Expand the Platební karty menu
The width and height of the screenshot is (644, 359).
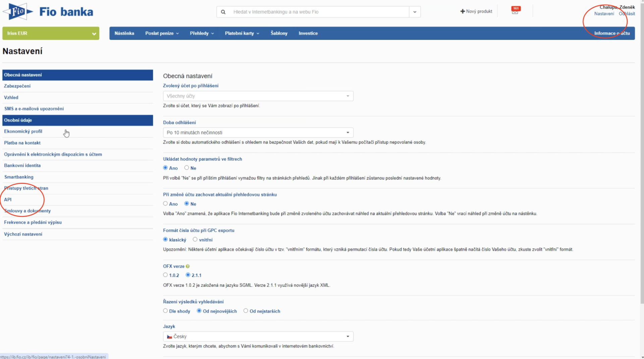click(x=242, y=33)
